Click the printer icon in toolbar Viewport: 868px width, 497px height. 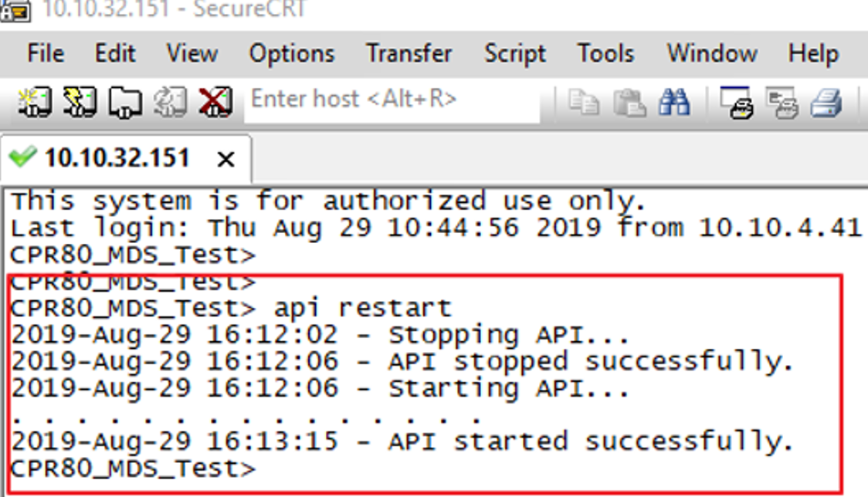coord(826,102)
